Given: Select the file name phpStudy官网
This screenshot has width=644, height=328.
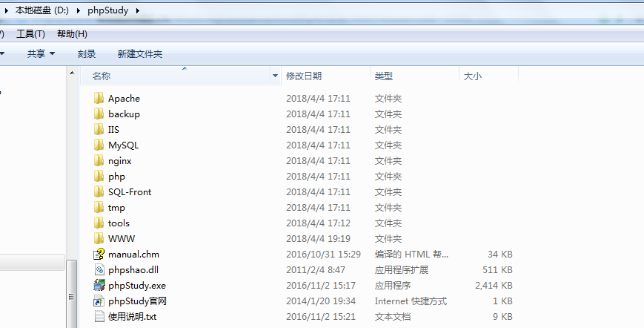Looking at the screenshot, I should (137, 301).
